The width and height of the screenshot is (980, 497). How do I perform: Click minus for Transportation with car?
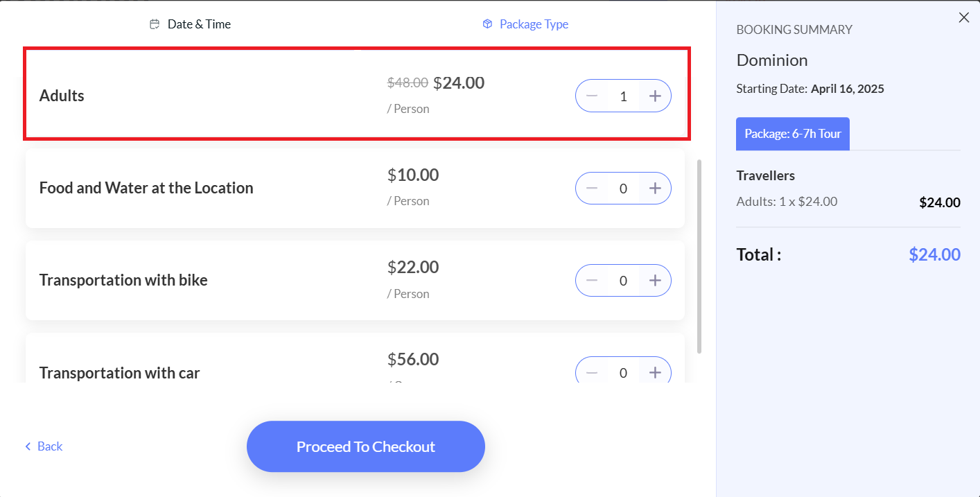(x=592, y=371)
